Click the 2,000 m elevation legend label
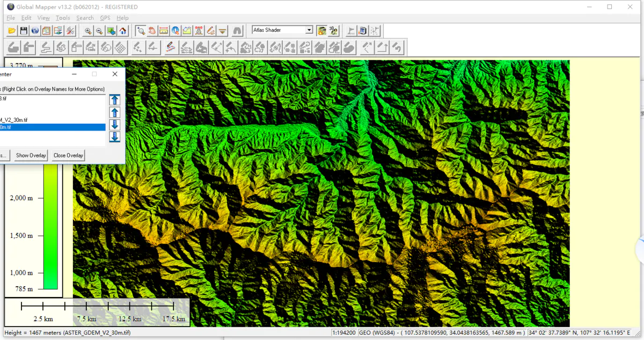Viewport: 644px width, 340px height. pyautogui.click(x=21, y=198)
